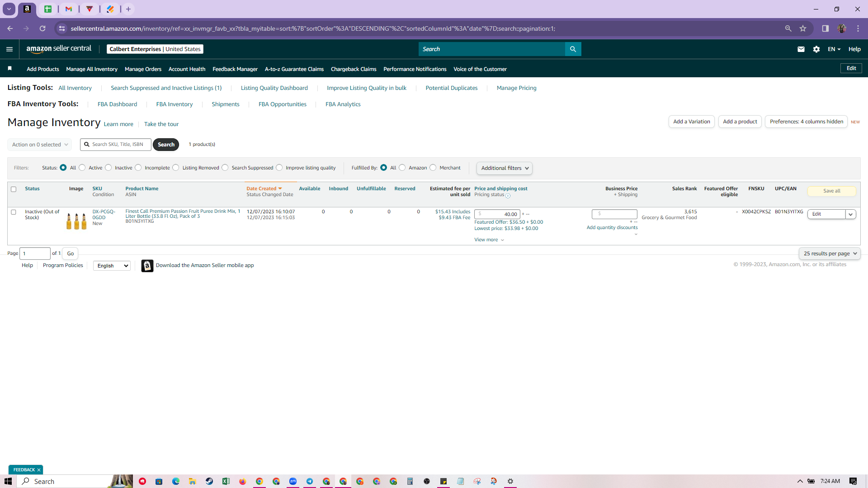Select the Incomplete status filter

point(138,168)
